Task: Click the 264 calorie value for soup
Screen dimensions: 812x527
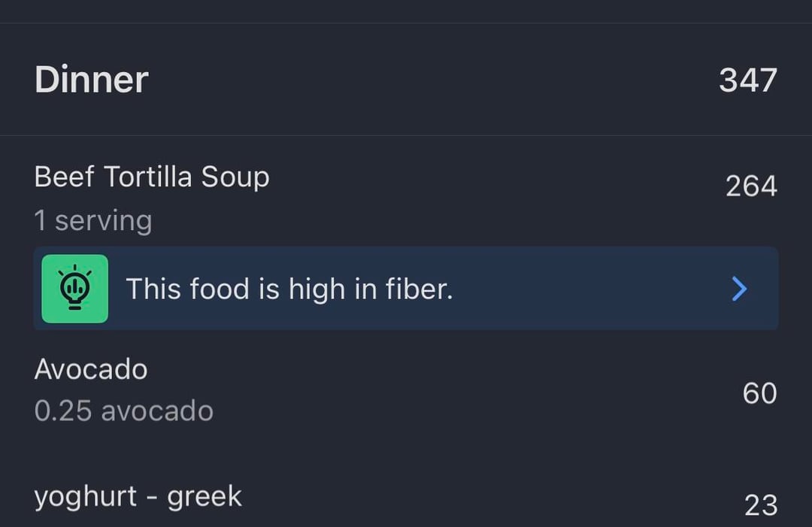Action: coord(750,186)
